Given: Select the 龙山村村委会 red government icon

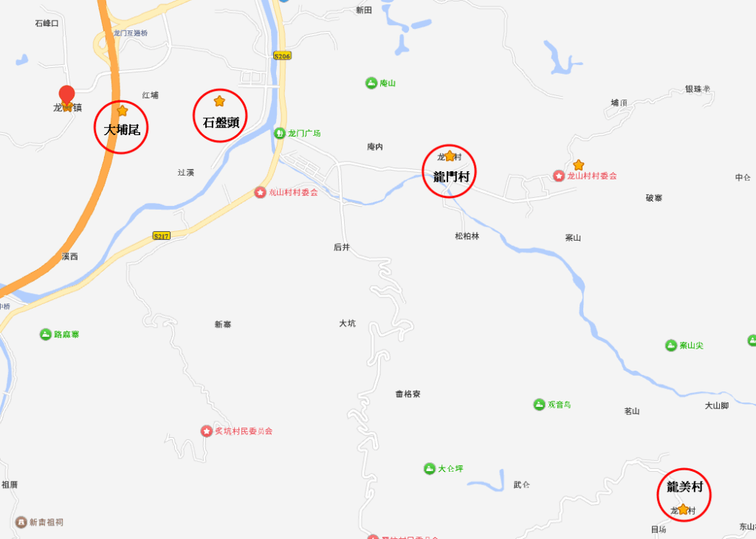Looking at the screenshot, I should point(559,176).
